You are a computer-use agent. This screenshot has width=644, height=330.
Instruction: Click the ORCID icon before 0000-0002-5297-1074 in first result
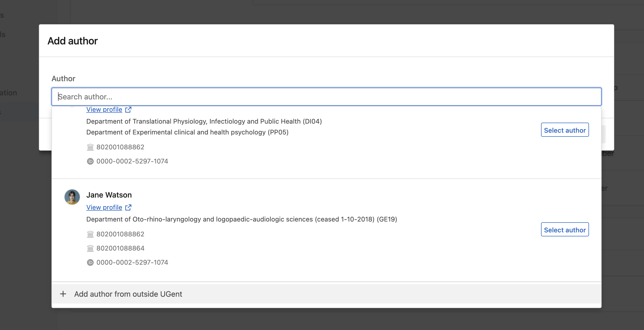(90, 161)
